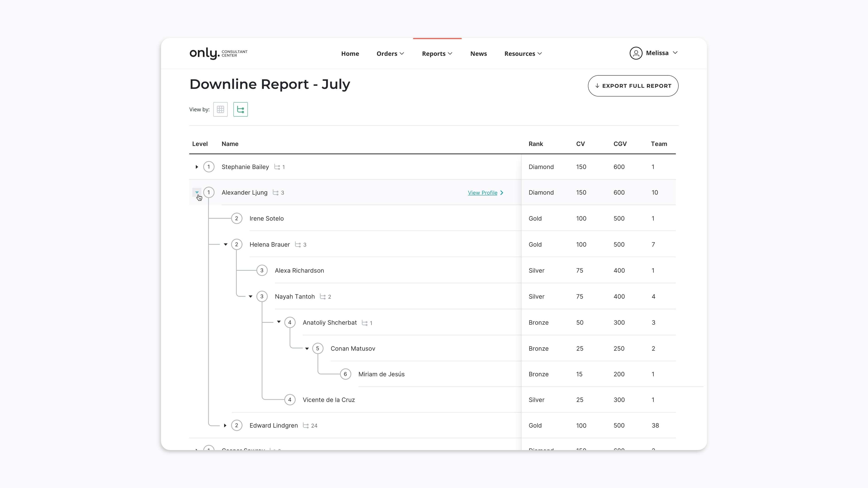Click downline count icon next to Edward Lindgren

[x=306, y=426]
